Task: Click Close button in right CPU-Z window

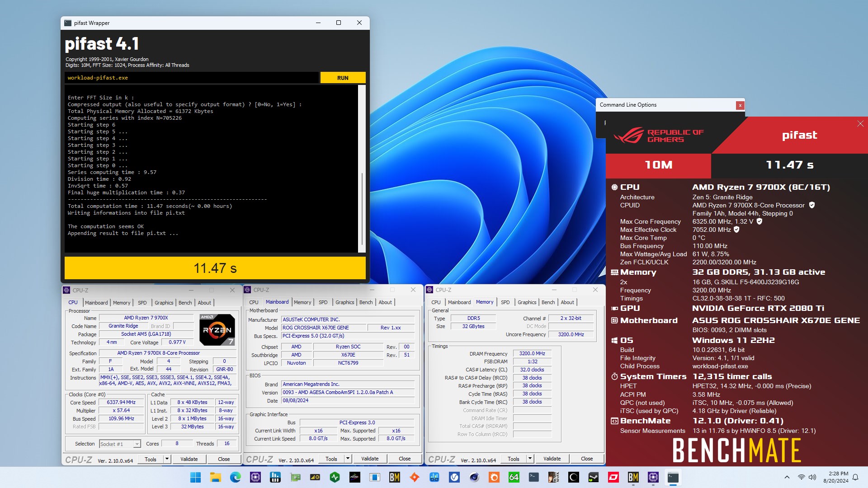Action: (x=587, y=459)
